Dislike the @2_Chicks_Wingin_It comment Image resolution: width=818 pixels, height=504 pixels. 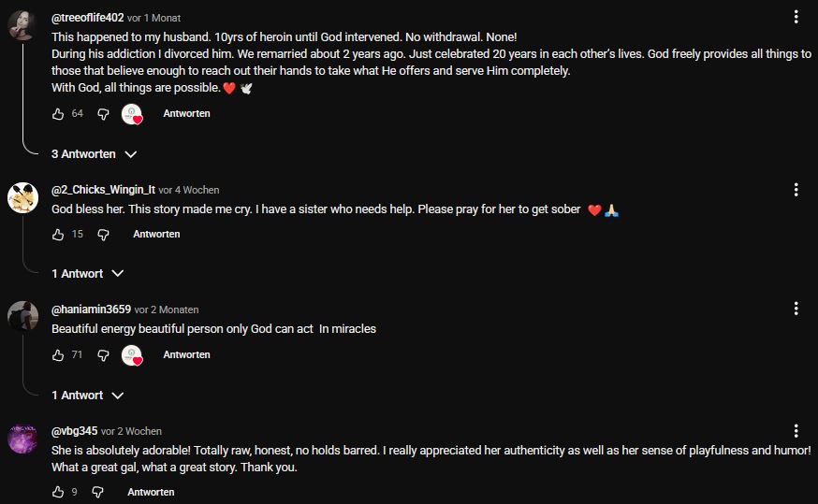(103, 235)
